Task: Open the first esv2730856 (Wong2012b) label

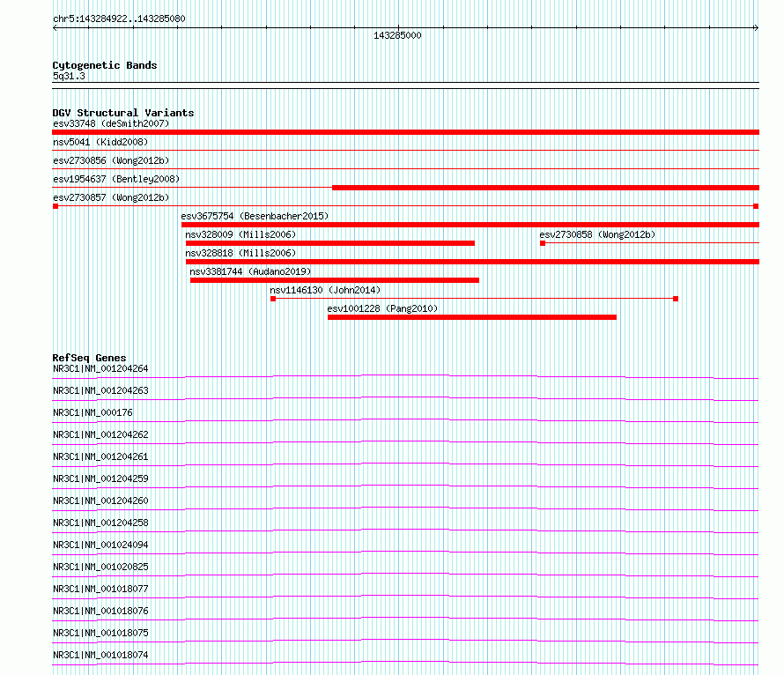Action: [111, 160]
